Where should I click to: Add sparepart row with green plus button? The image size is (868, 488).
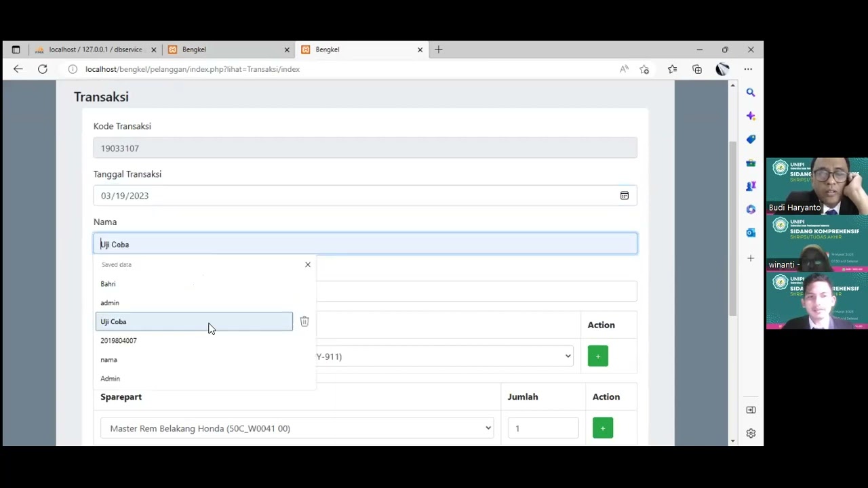603,428
